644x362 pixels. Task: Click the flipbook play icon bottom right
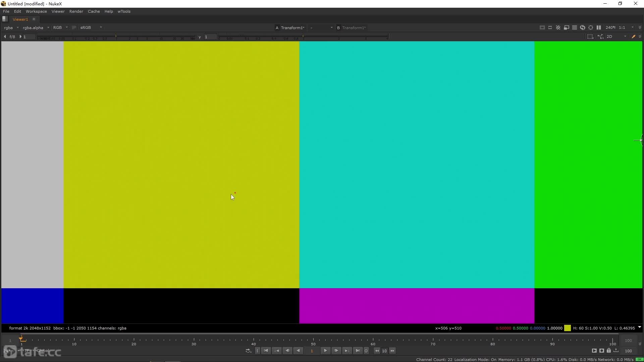coord(594,351)
